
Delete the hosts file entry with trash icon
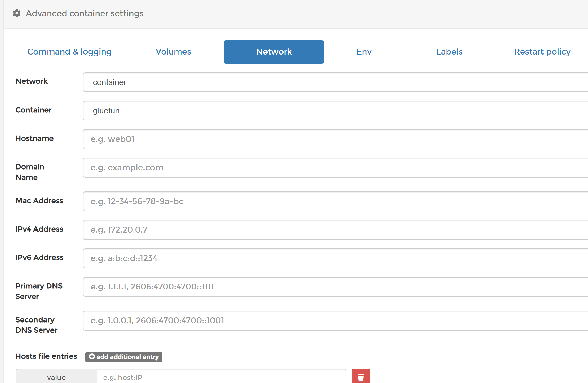tap(361, 377)
